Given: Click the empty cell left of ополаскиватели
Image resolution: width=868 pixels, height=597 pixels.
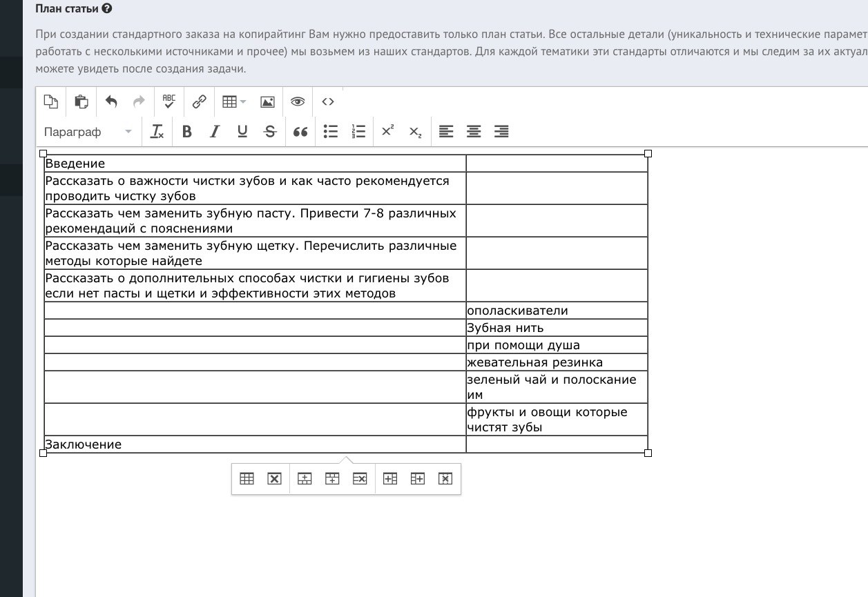Looking at the screenshot, I should (x=255, y=311).
